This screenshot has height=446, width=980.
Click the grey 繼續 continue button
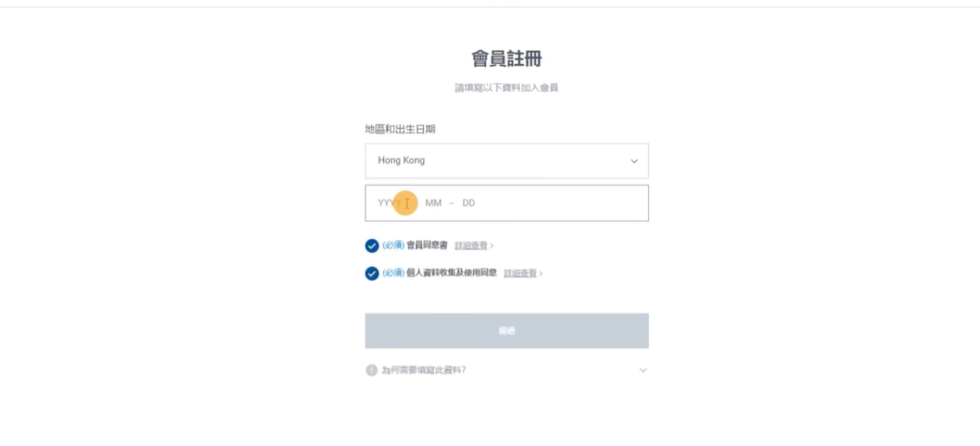507,330
